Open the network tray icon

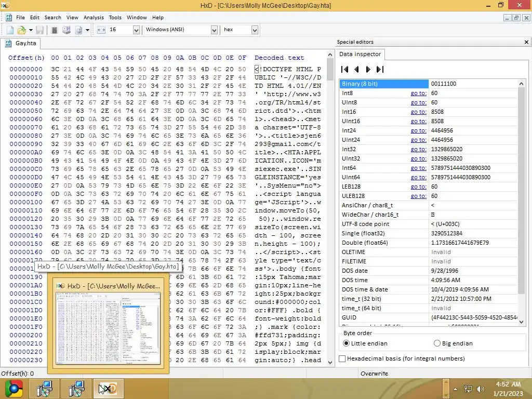468,389
